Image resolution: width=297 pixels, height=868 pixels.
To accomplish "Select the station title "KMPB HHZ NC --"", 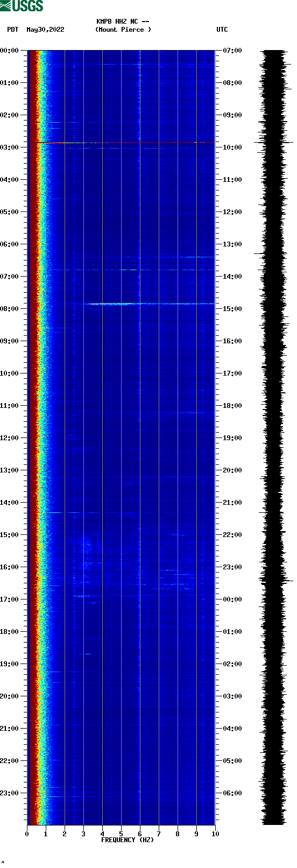I will coord(123,22).
